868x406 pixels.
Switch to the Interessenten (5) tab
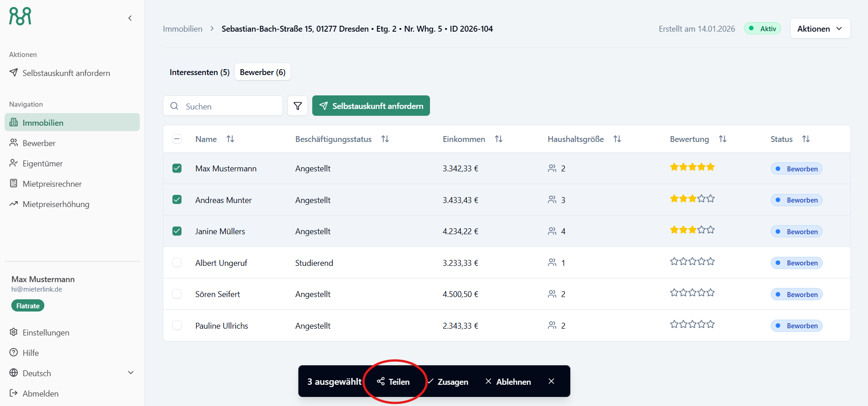coord(200,72)
